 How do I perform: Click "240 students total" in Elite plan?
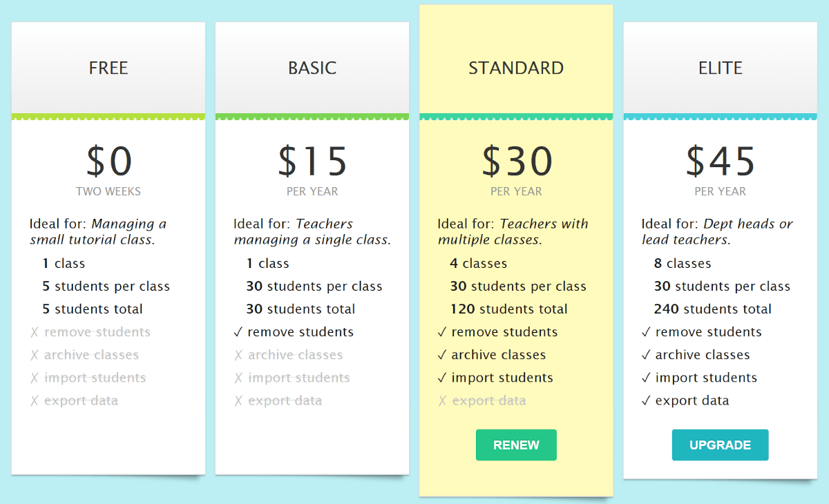point(713,309)
